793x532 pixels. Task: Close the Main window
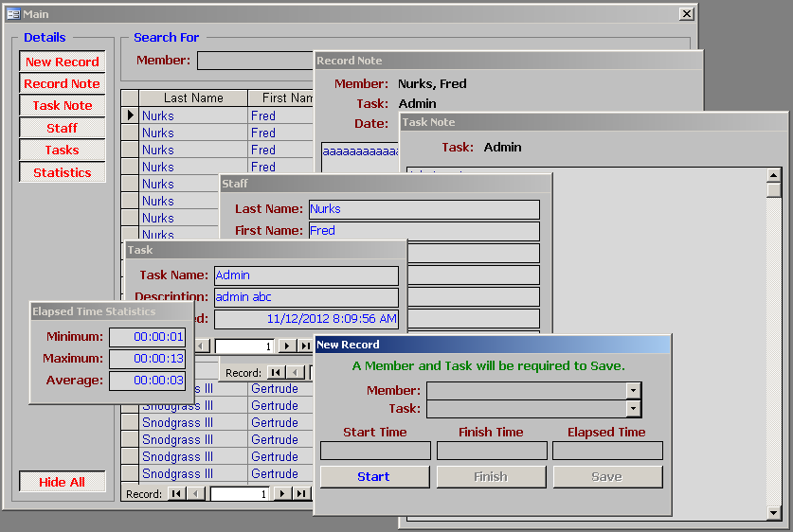[x=686, y=13]
